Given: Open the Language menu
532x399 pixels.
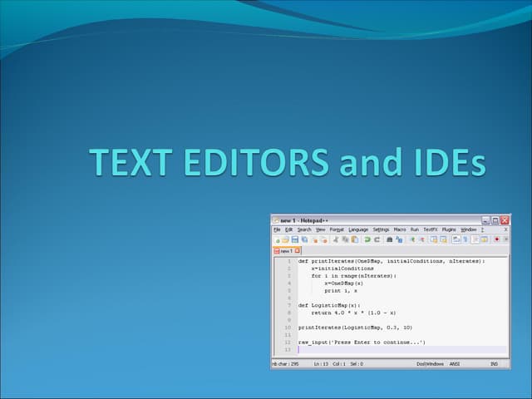Looking at the screenshot, I should click(358, 229).
